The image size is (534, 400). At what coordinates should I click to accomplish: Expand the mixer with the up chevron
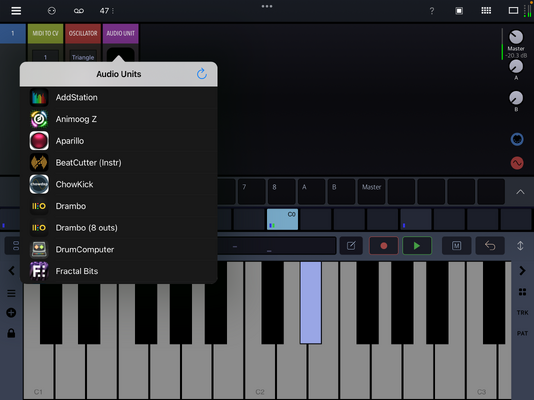520,192
